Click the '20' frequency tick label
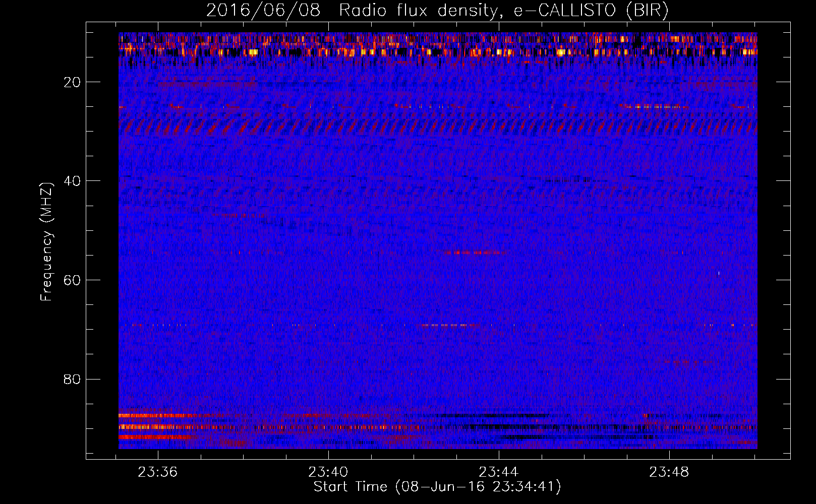816x504 pixels. pos(73,82)
